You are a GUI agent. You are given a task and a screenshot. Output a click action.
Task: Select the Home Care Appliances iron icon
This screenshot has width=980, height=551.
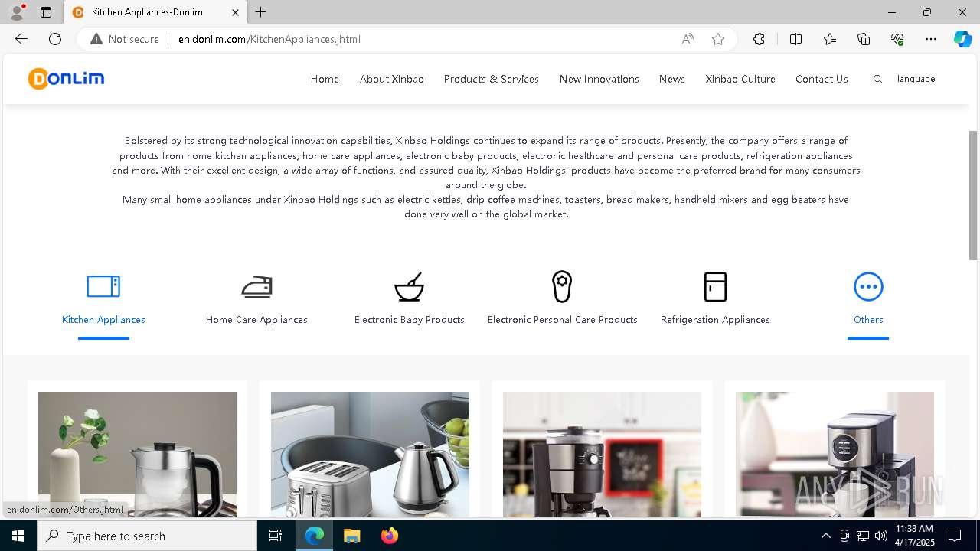point(256,286)
